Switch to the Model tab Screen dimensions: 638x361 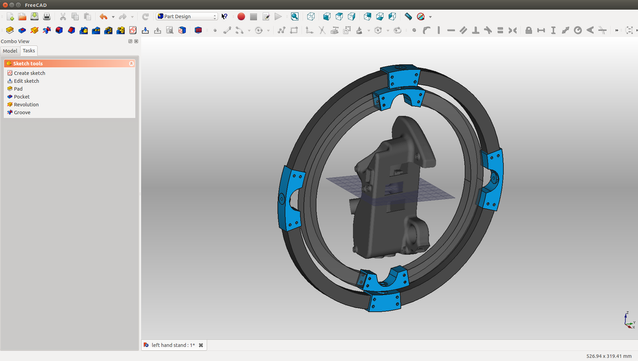pyautogui.click(x=10, y=51)
